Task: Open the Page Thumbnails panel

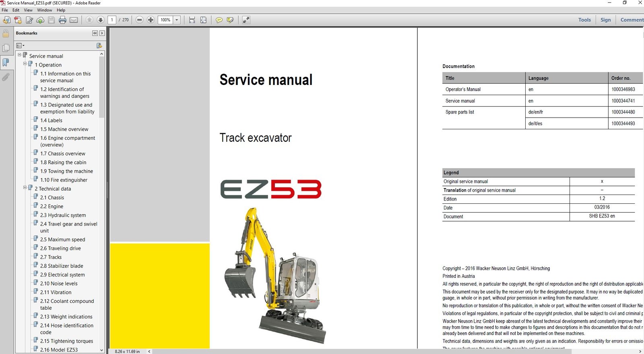Action: click(x=6, y=48)
